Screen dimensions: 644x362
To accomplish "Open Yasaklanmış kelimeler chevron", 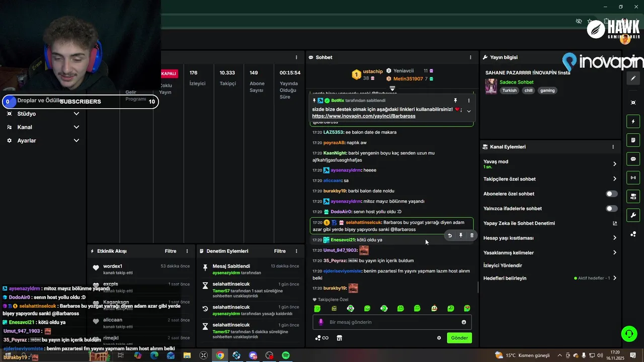I will click(x=614, y=252).
